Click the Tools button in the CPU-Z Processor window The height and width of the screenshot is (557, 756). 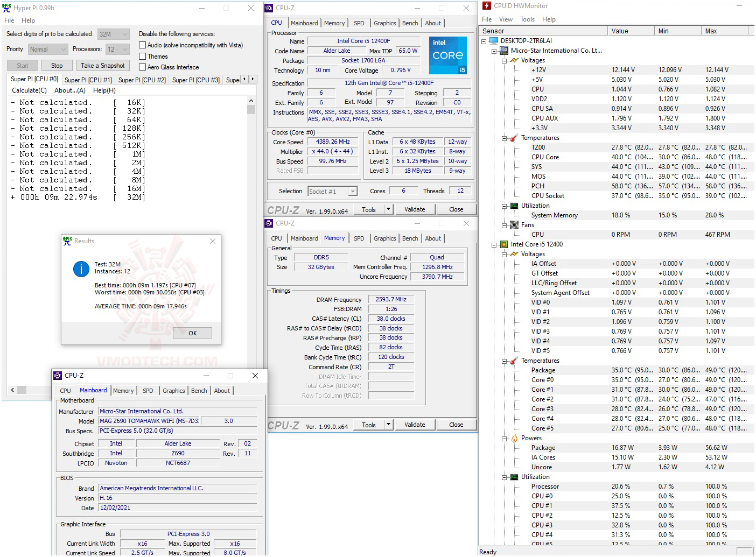(x=369, y=209)
